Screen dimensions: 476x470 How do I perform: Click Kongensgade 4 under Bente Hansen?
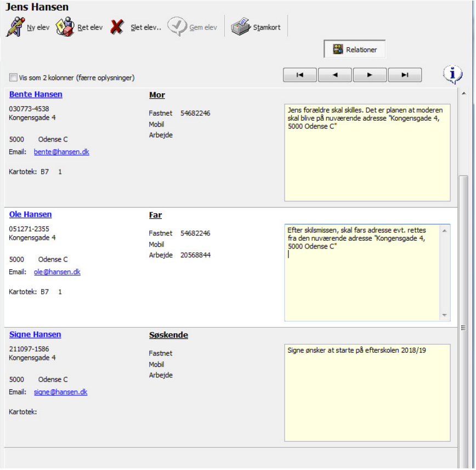[32, 118]
